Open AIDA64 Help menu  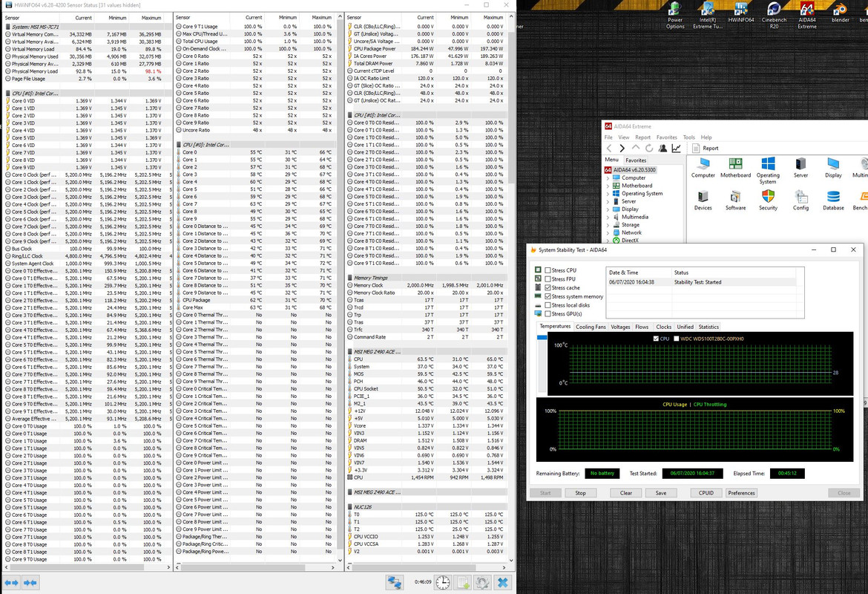[x=706, y=137]
